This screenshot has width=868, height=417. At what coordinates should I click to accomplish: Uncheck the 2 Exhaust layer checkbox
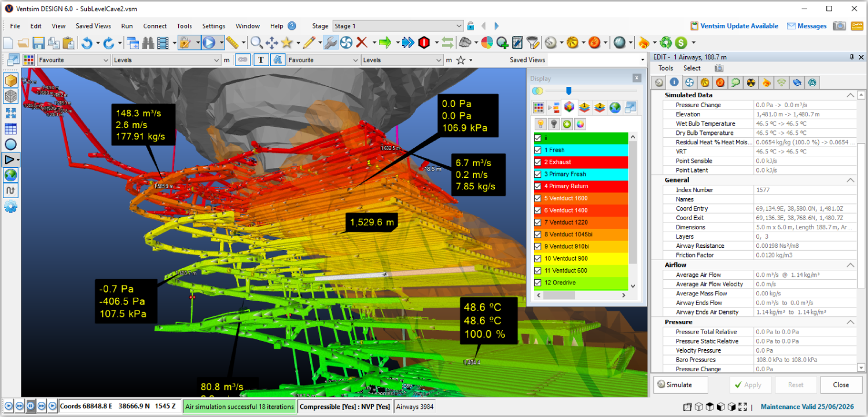[x=538, y=162]
